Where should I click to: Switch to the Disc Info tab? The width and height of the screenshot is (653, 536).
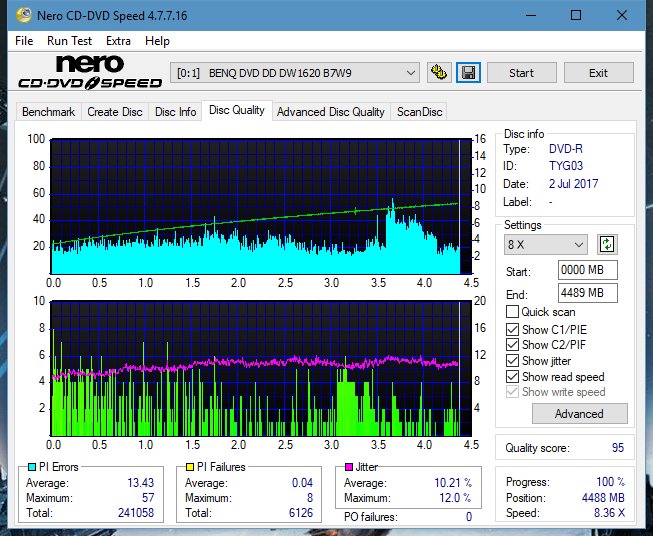(x=175, y=112)
